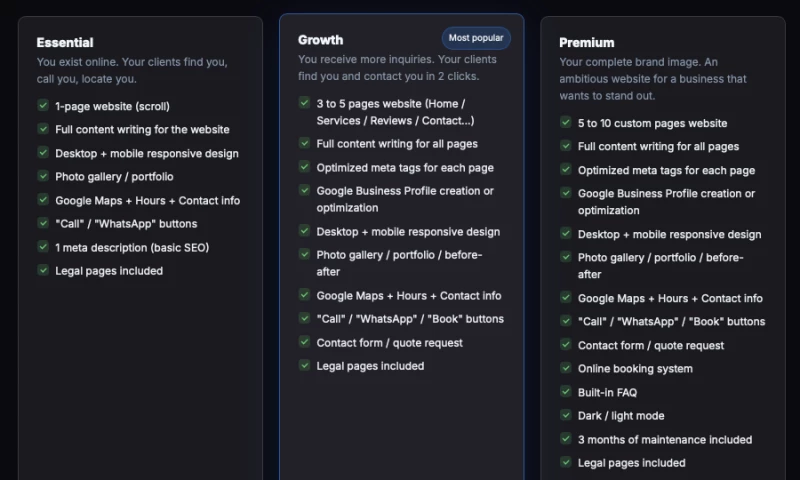
Task: Click "Call" / "WhatsApp" buttons feature in Essential
Action: (126, 223)
